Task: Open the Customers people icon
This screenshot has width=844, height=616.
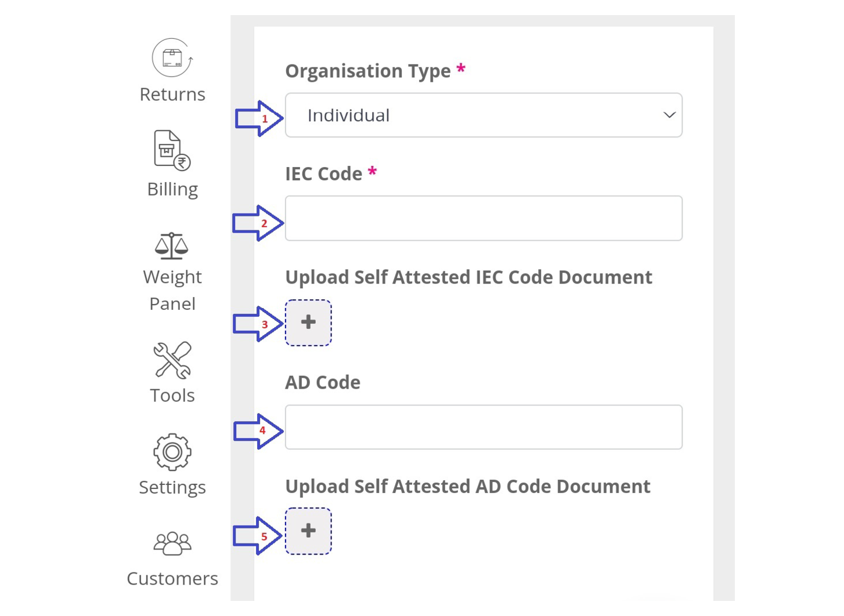Action: (x=172, y=543)
